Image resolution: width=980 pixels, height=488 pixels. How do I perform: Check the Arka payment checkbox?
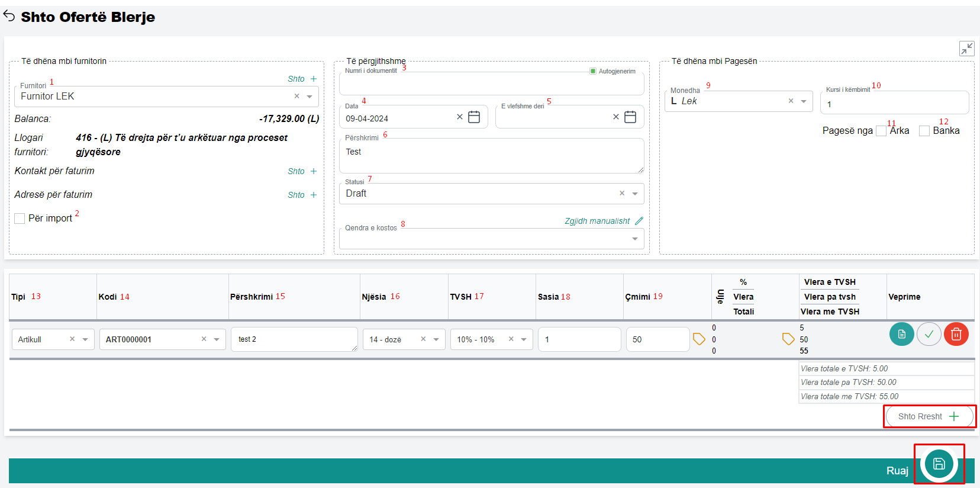(881, 131)
